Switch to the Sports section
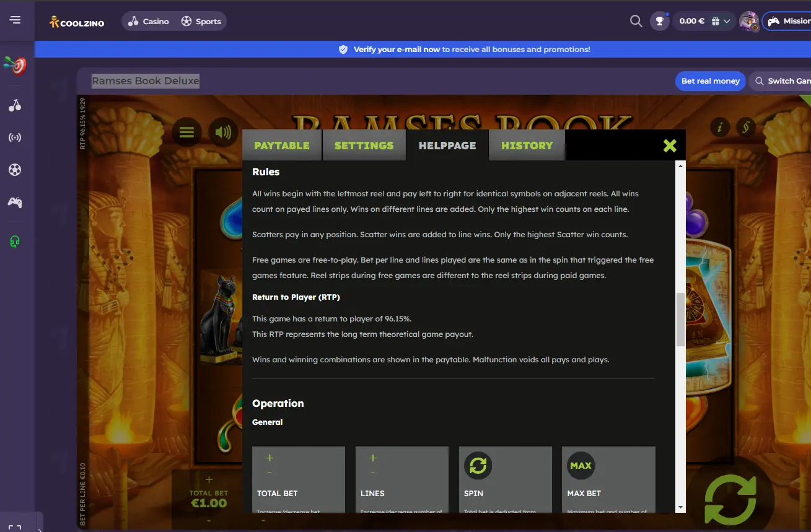This screenshot has width=811, height=532. [x=201, y=21]
